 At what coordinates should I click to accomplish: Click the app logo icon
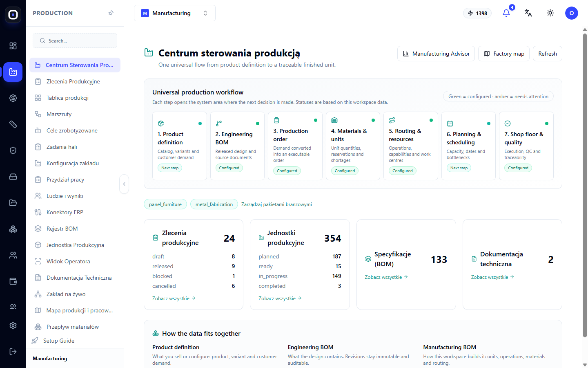(13, 15)
